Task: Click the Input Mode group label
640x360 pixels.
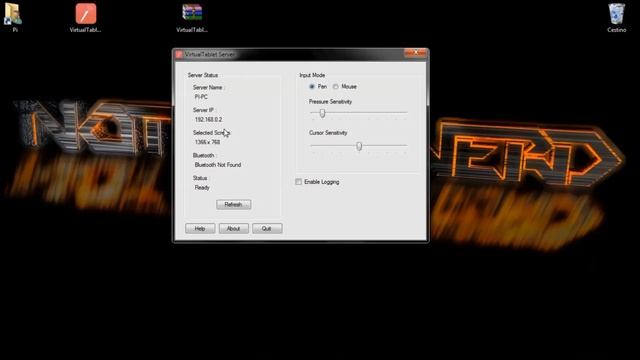Action: [x=312, y=75]
